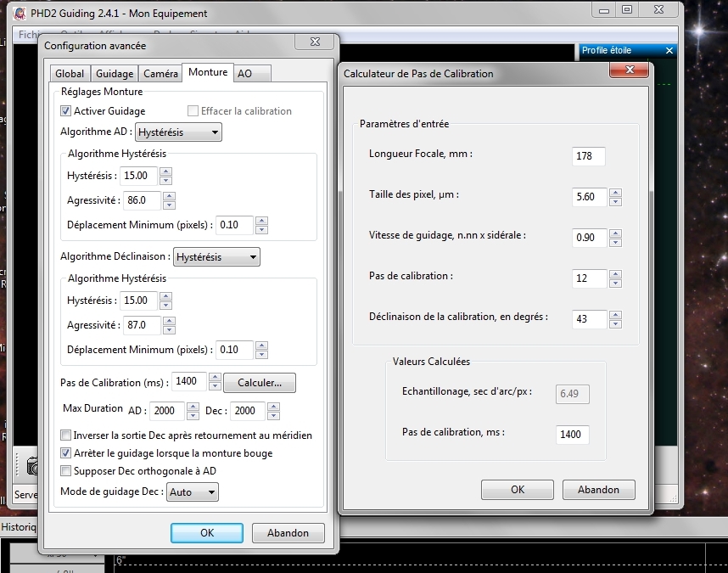Increase AD Déplacement Minimum with up arrow
Viewport: 728px width, 573px height.
coord(261,221)
